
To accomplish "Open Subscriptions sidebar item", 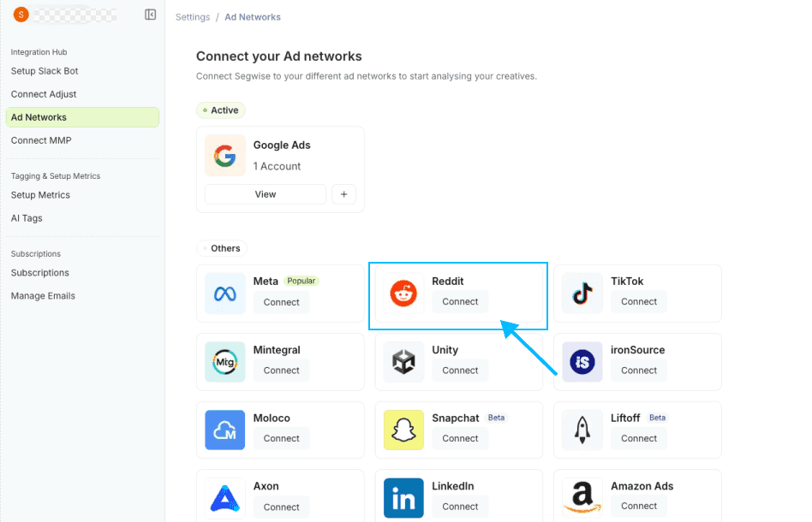I will click(40, 273).
